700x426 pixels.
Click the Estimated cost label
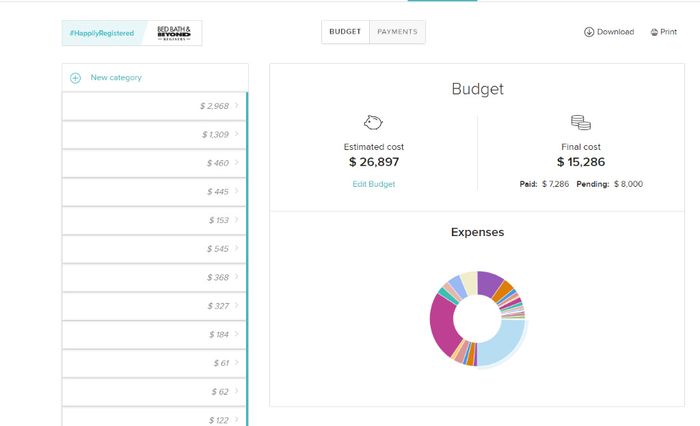click(374, 147)
